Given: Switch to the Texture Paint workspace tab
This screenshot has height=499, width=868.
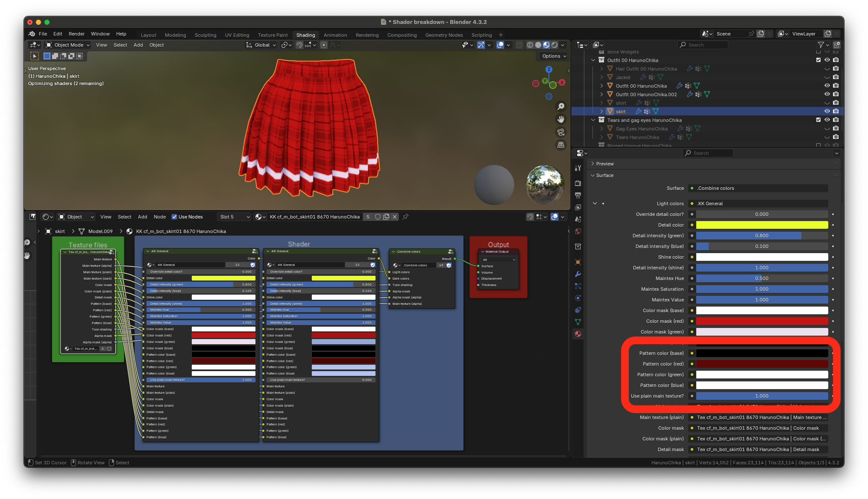Looking at the screenshot, I should tap(273, 35).
